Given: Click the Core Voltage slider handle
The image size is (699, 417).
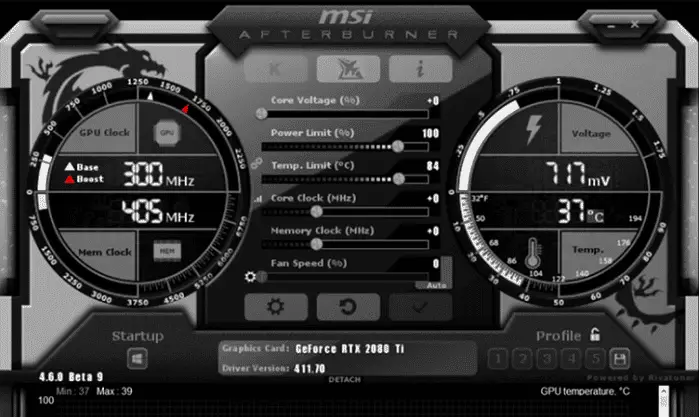Looking at the screenshot, I should pos(262,114).
